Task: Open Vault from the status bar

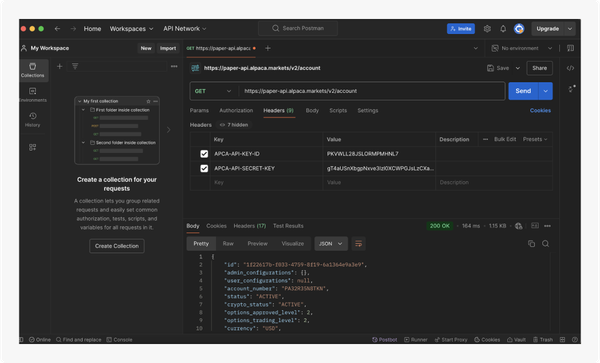Action: pos(516,340)
